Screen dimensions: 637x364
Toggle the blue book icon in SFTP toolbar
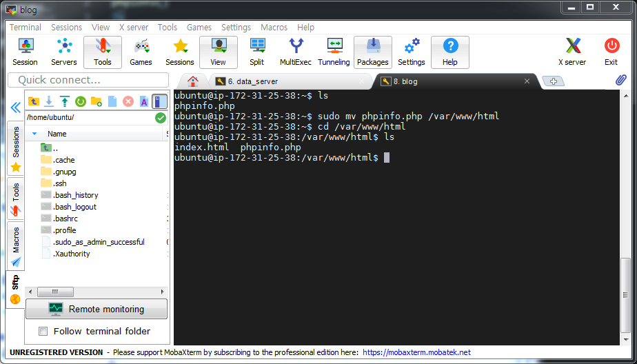pyautogui.click(x=160, y=101)
